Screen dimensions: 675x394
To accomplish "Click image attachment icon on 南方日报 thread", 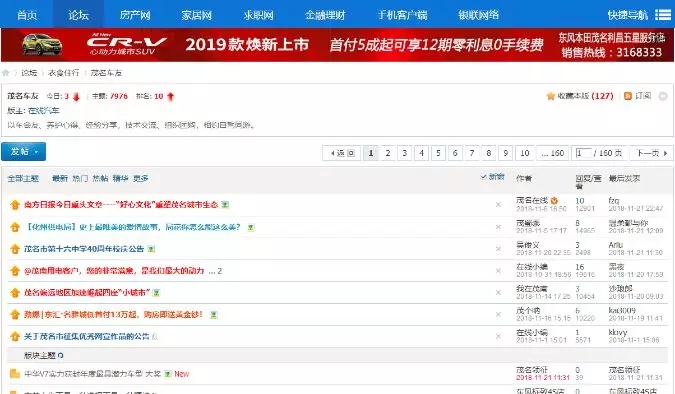I will (225, 205).
